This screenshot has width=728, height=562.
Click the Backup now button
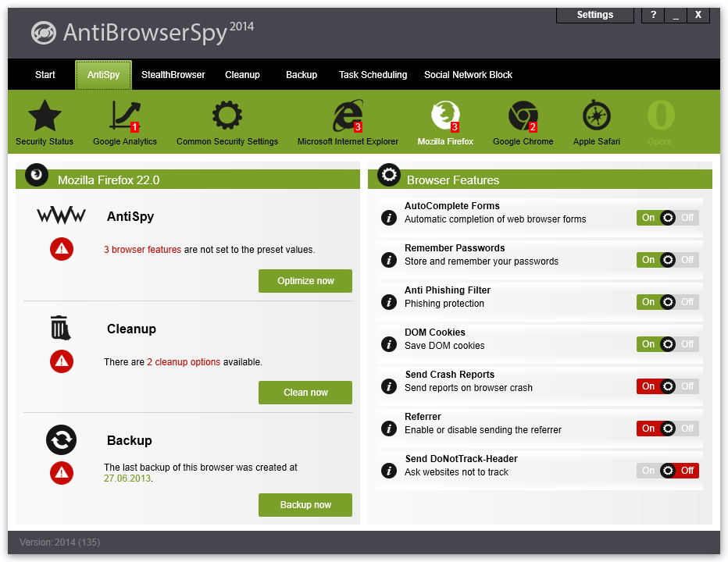pyautogui.click(x=305, y=505)
